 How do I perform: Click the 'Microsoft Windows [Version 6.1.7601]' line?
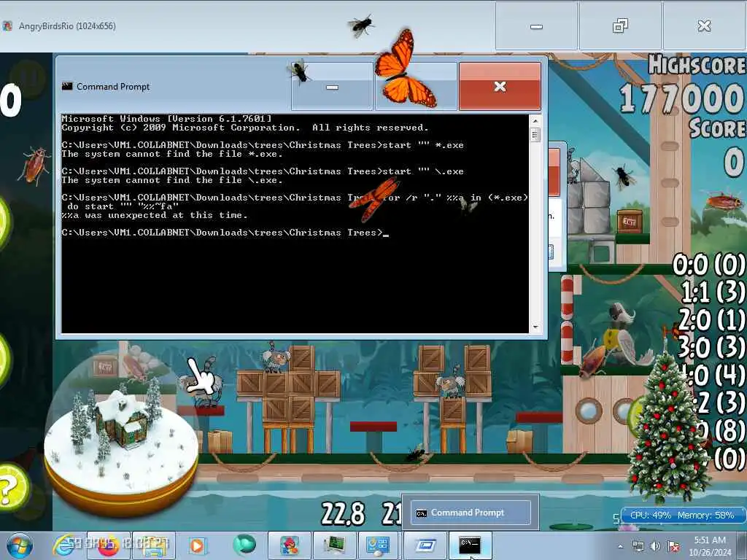(x=167, y=119)
